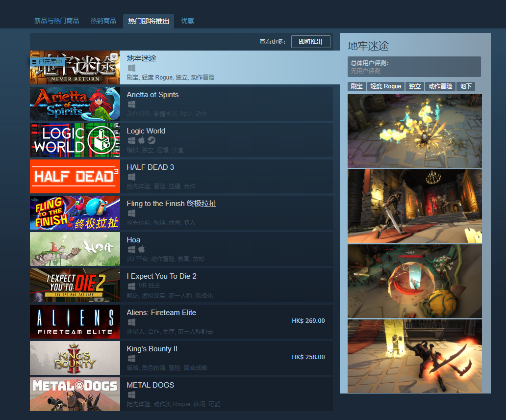Click the King's Bounty II capsule image

click(x=75, y=358)
